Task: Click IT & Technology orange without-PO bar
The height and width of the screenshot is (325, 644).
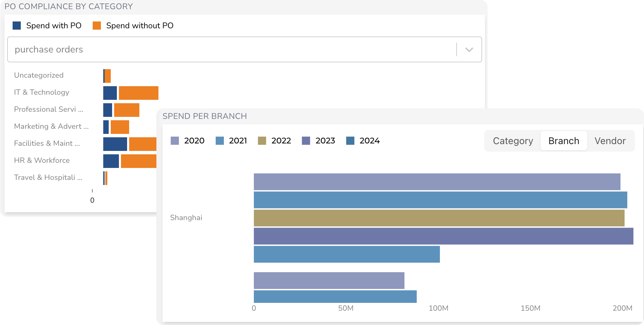Action: pos(139,93)
